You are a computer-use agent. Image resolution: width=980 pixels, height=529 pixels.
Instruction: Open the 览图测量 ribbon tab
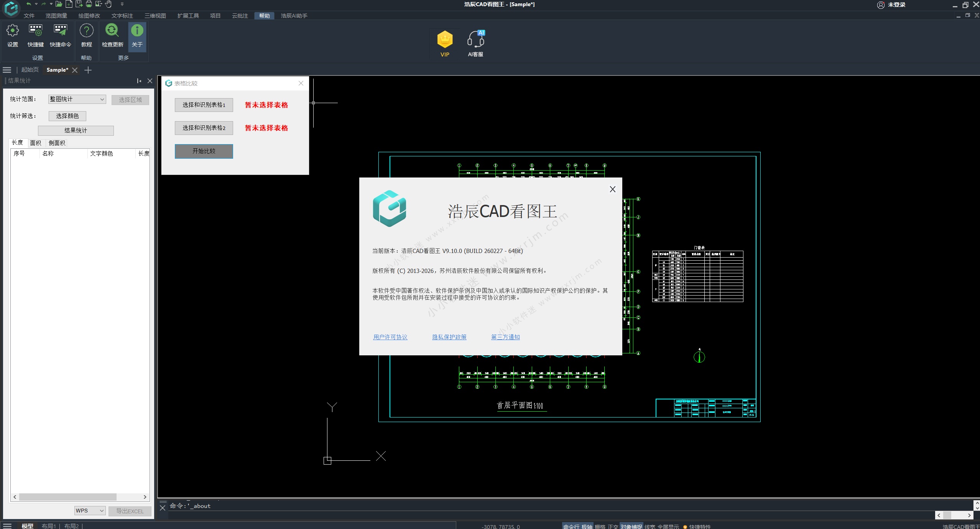(x=56, y=16)
